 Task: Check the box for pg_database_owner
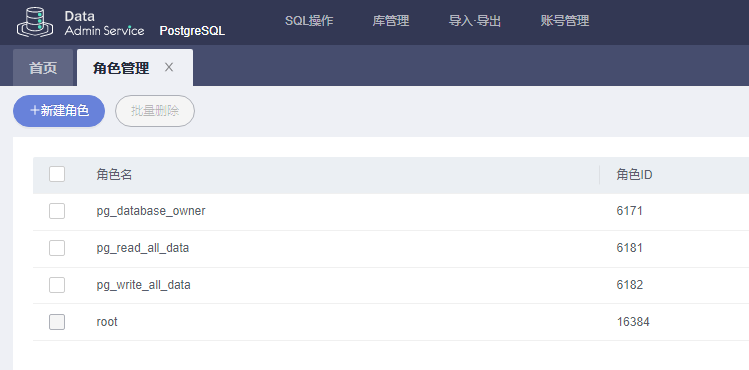57,211
